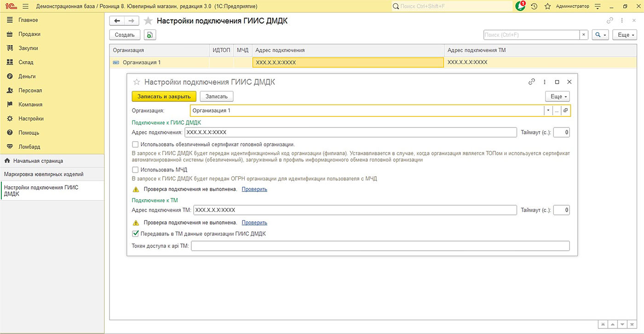Click Проверить link under ГИИС ДМДК connection

tap(254, 189)
